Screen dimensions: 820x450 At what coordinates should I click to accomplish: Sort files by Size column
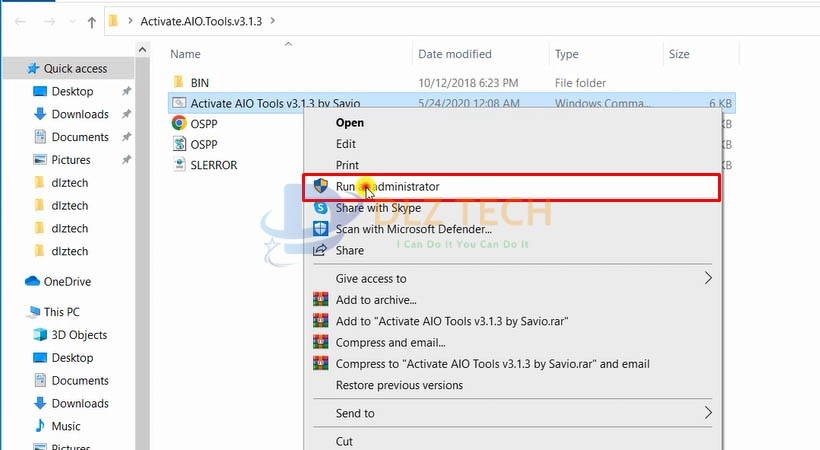[679, 54]
